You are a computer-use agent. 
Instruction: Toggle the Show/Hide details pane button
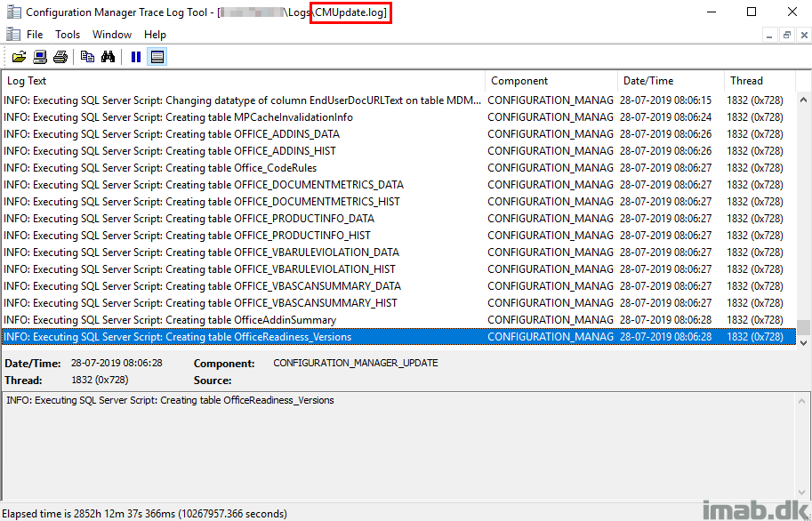click(x=157, y=57)
